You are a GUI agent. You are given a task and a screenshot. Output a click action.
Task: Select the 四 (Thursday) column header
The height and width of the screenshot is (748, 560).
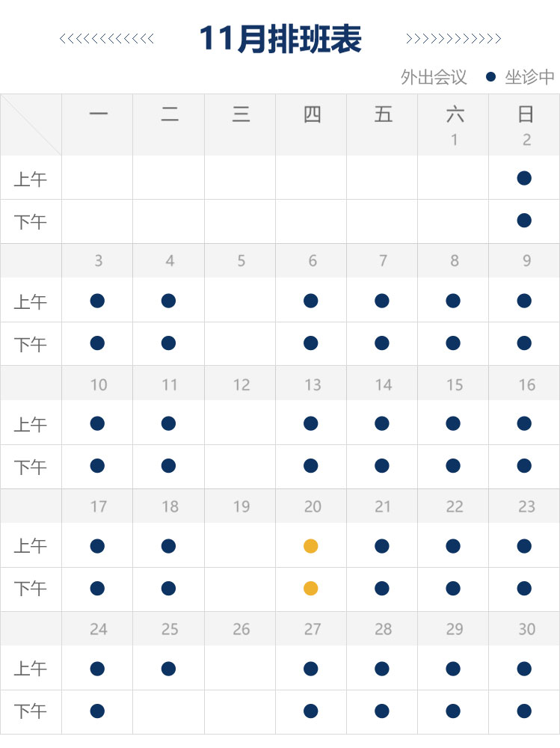click(x=312, y=114)
